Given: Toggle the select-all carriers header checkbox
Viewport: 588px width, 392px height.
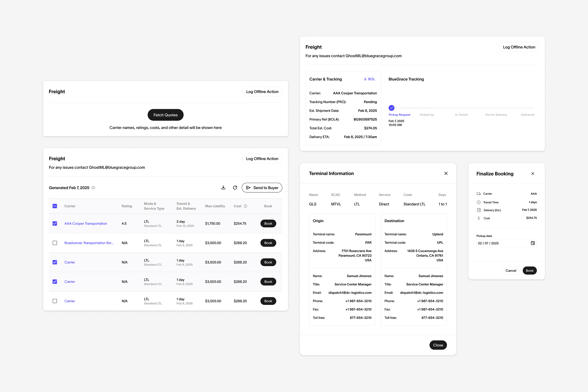Looking at the screenshot, I should (55, 206).
